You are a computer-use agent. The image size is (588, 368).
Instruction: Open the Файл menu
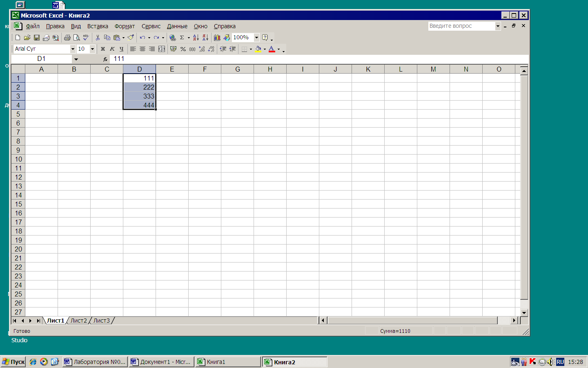(33, 26)
